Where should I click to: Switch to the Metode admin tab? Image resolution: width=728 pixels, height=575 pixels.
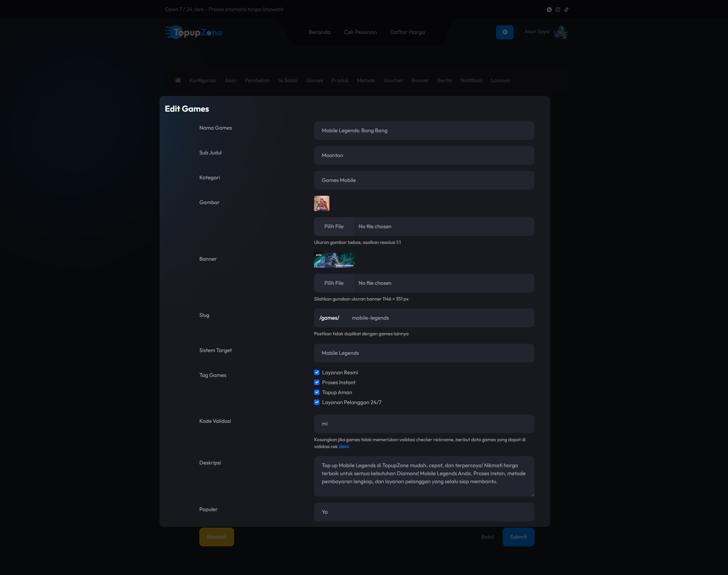tap(366, 80)
